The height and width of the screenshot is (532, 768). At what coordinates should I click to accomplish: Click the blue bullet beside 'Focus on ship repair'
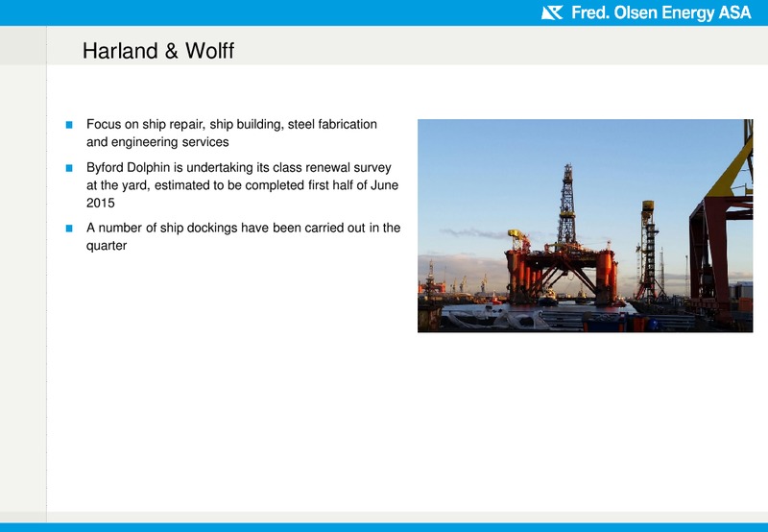(x=69, y=125)
